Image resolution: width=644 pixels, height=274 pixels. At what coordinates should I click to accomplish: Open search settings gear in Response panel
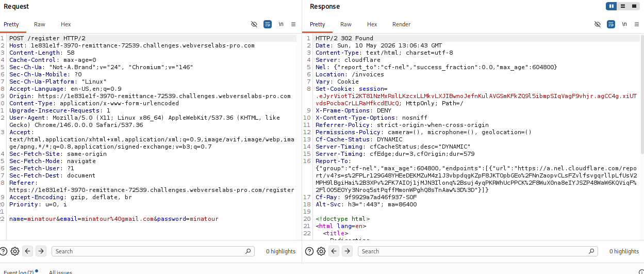pyautogui.click(x=321, y=251)
